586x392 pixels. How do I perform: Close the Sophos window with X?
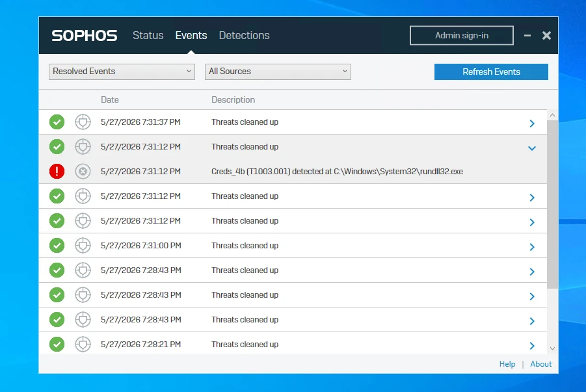[546, 36]
